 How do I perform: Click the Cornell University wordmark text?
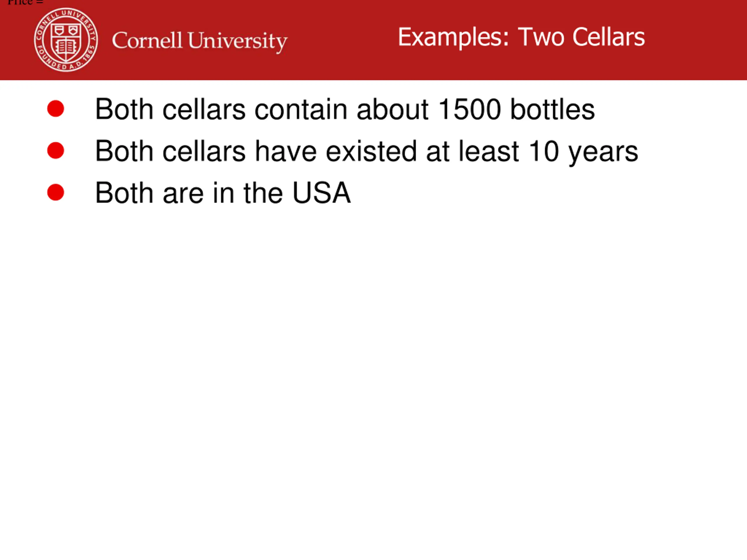(200, 41)
